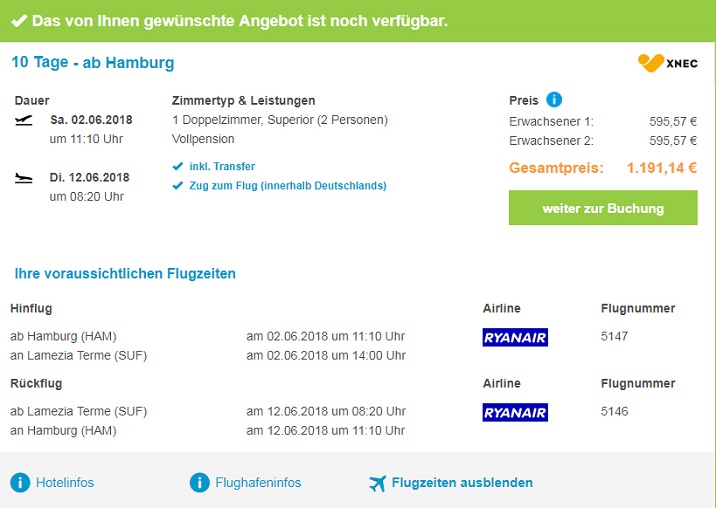Click the departing plane icon under Dauer
The image size is (716, 508).
[24, 121]
